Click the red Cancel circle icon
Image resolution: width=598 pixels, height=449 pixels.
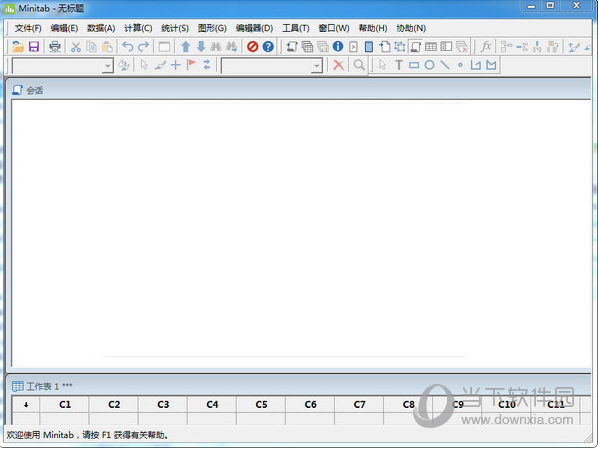[252, 47]
